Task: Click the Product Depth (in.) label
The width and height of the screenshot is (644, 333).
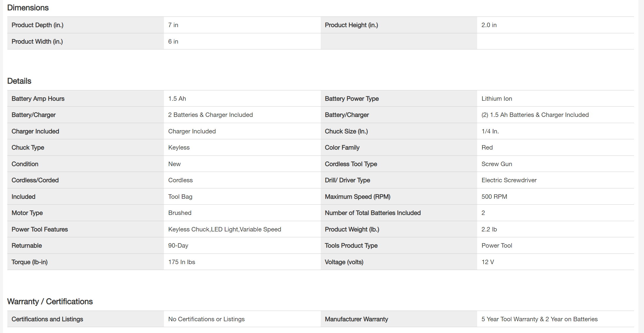Action: click(x=37, y=25)
